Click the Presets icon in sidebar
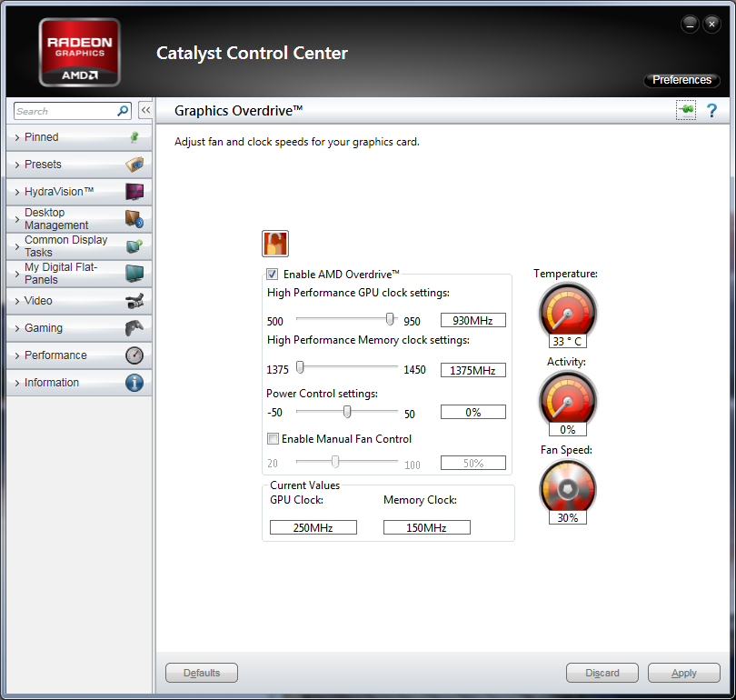This screenshot has height=700, width=736. click(x=134, y=165)
